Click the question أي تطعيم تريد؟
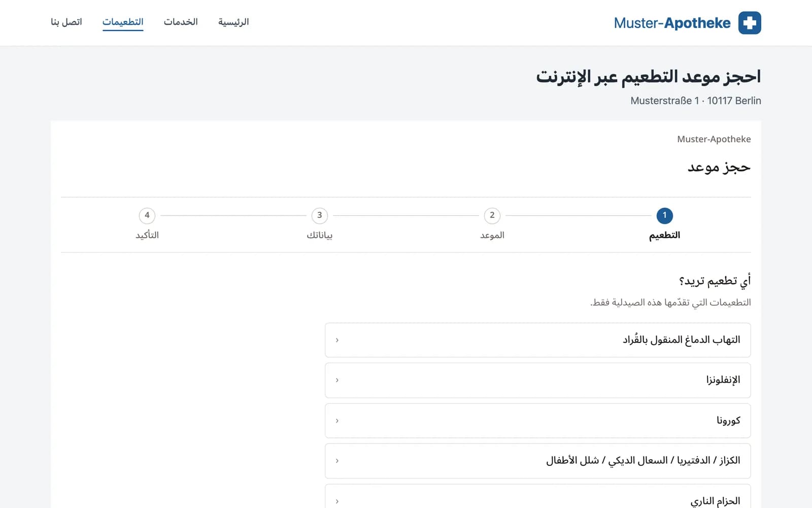Image resolution: width=812 pixels, height=508 pixels. pos(715,280)
